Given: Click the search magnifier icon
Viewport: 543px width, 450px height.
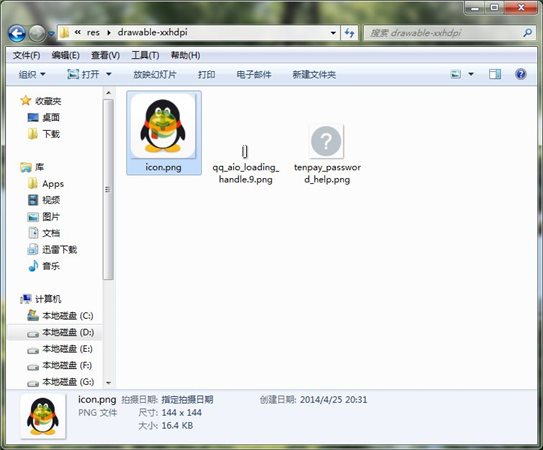Looking at the screenshot, I should click(x=528, y=33).
